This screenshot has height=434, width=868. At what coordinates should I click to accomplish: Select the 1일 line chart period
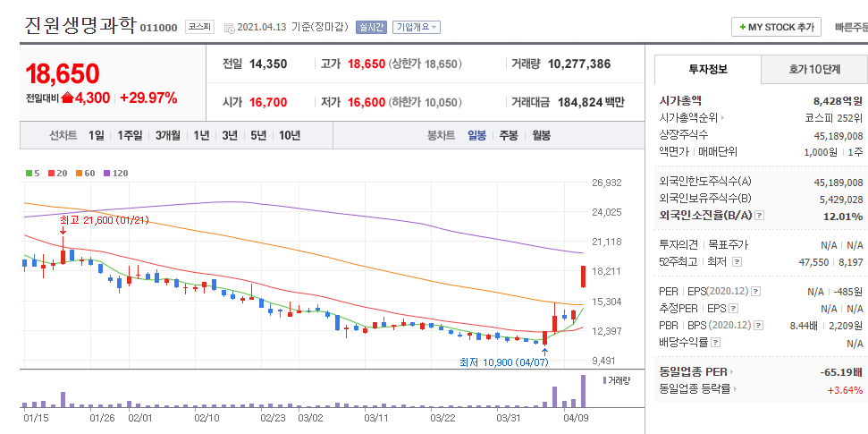tap(96, 135)
